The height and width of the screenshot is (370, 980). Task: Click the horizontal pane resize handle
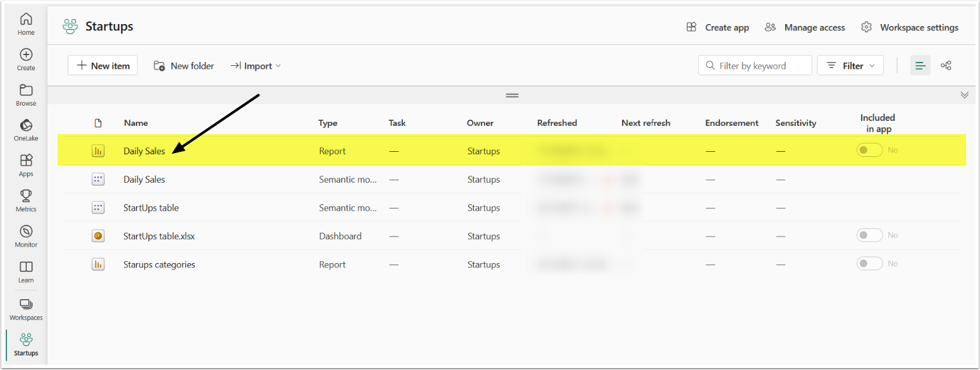click(512, 96)
